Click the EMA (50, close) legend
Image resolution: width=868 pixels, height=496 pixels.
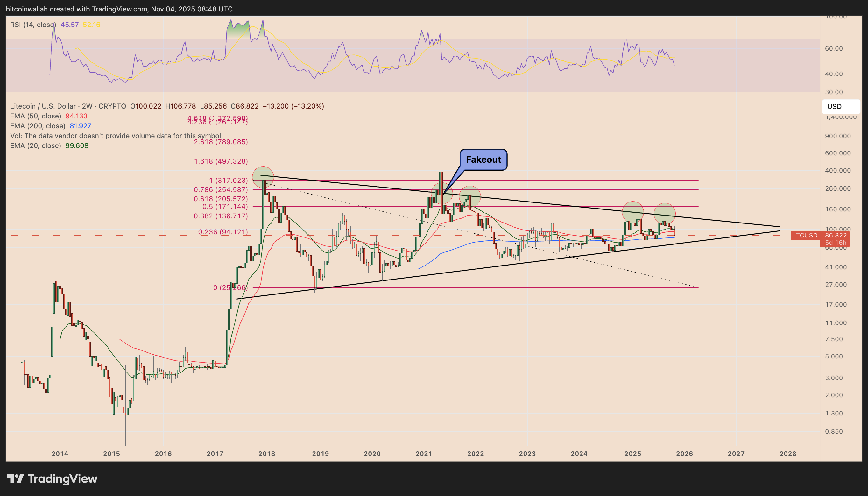[35, 116]
